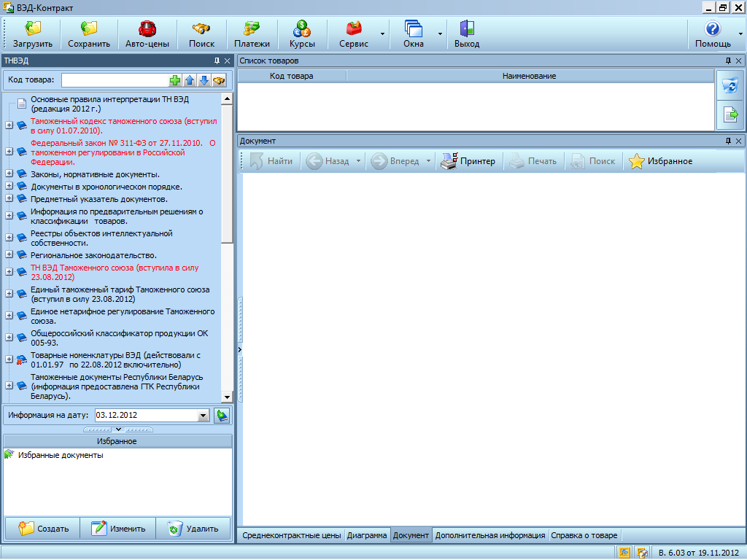The width and height of the screenshot is (747, 560).
Task: Click the blue up arrow beside Код товара
Action: tap(190, 80)
